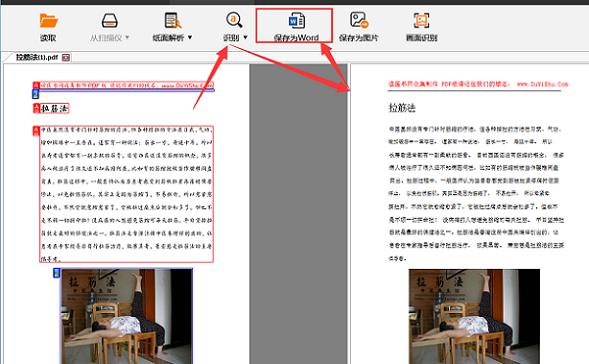589x364 pixels.
Task: Click the 画面识别 label text
Action: point(421,38)
